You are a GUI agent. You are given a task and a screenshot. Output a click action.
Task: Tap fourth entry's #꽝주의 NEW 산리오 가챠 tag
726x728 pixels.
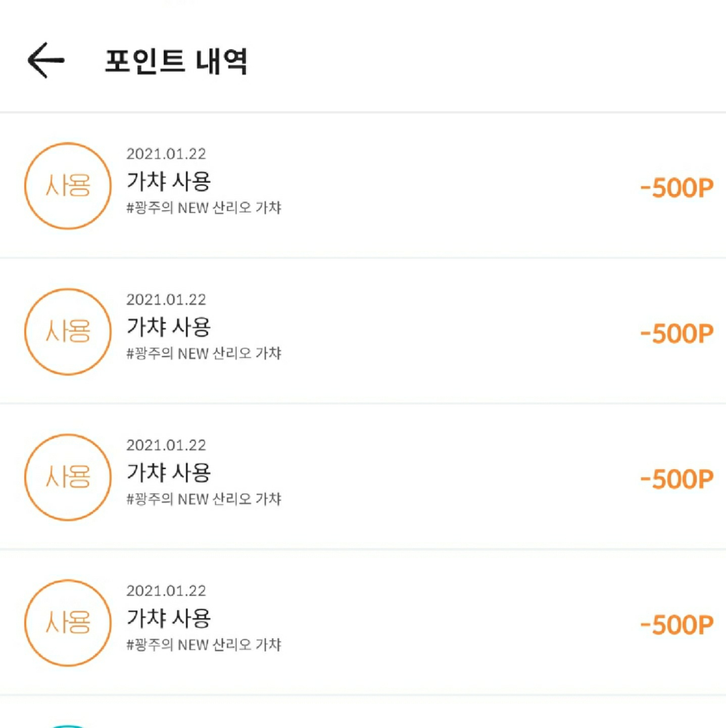[204, 645]
